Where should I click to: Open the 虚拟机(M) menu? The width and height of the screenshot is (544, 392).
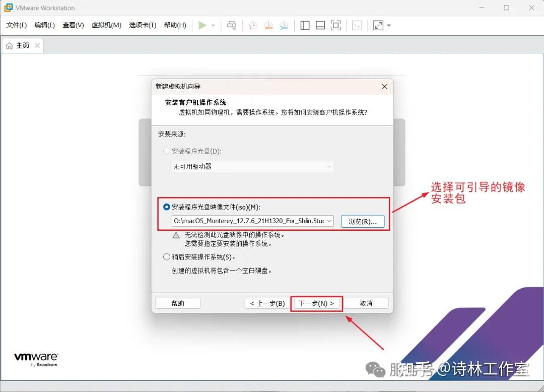106,25
